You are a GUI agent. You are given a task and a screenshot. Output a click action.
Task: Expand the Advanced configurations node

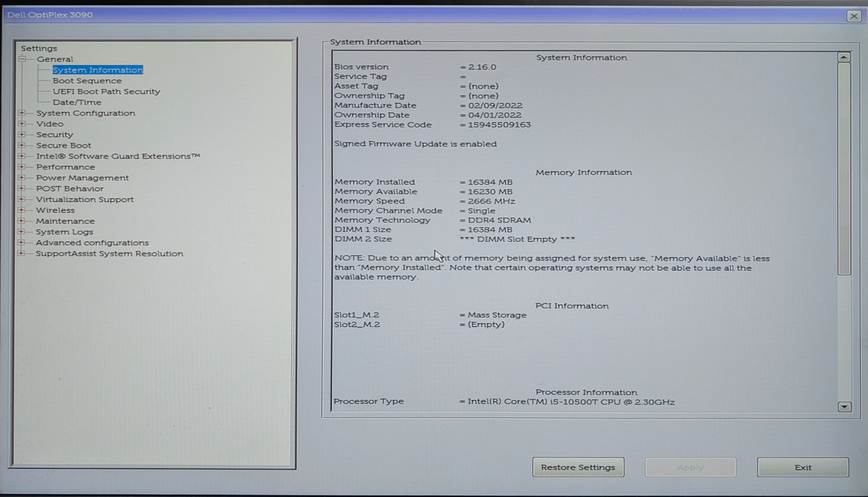click(x=21, y=242)
